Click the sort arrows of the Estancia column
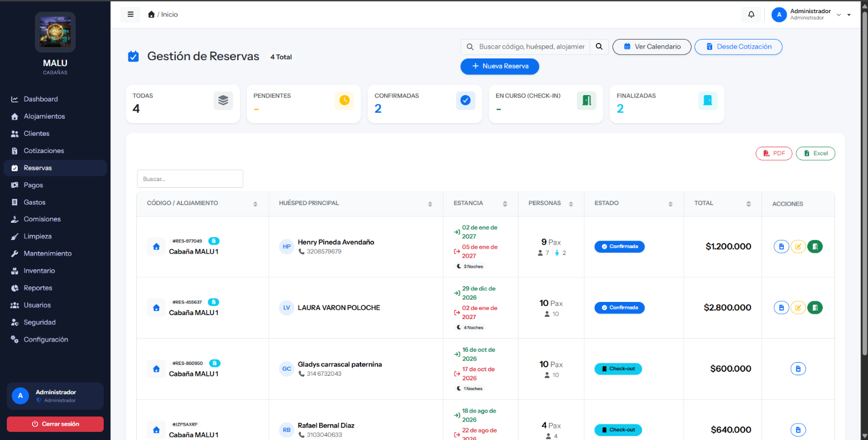 click(505, 204)
